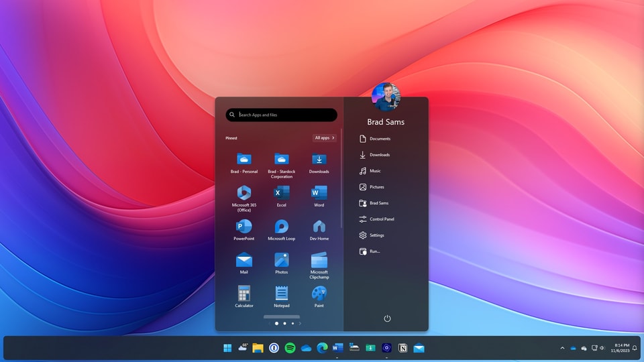Viewport: 644px width, 362px height.
Task: Select the first pagination dot
Action: [x=276, y=323]
